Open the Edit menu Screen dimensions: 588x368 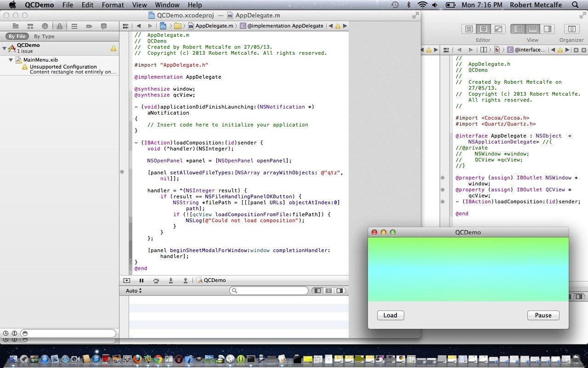[88, 5]
